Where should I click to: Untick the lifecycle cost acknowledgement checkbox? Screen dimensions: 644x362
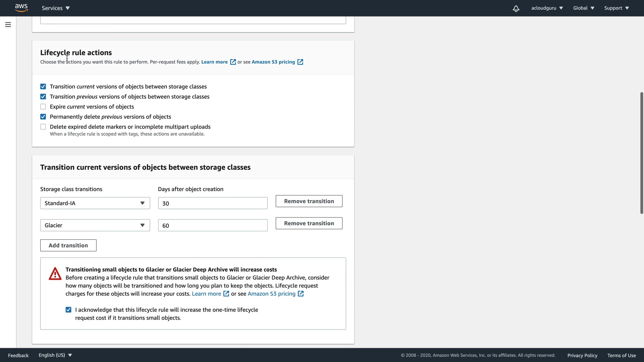pos(68,310)
